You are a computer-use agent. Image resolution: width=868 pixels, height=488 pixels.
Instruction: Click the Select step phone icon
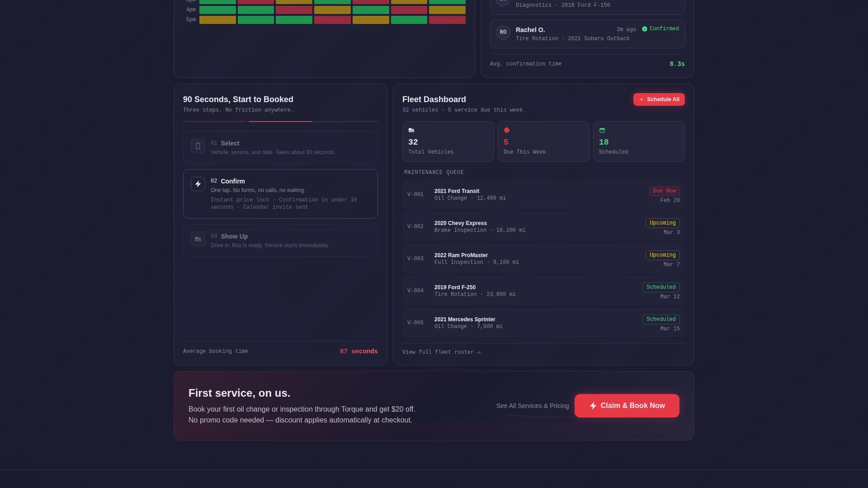[x=198, y=146]
